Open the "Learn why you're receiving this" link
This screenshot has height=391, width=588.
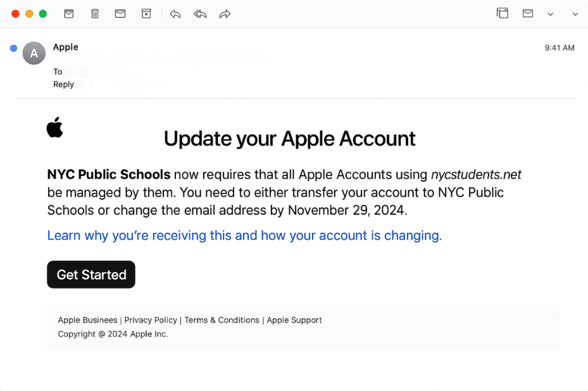pos(244,235)
